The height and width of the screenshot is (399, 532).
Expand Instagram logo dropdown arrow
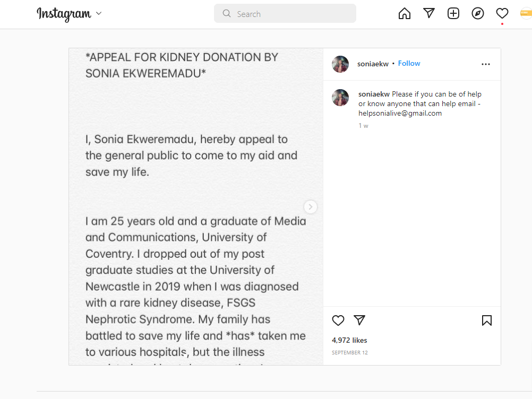pyautogui.click(x=99, y=14)
